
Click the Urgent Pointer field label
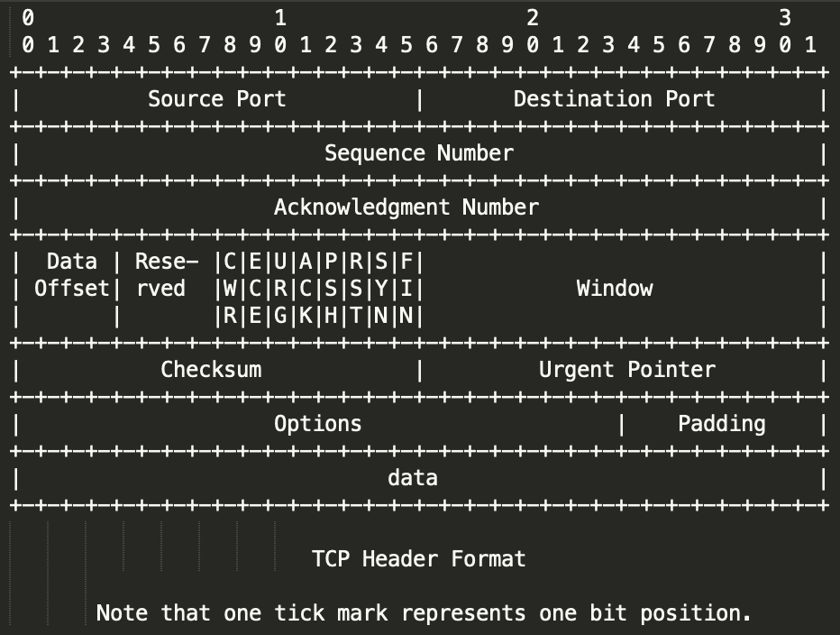pyautogui.click(x=626, y=370)
